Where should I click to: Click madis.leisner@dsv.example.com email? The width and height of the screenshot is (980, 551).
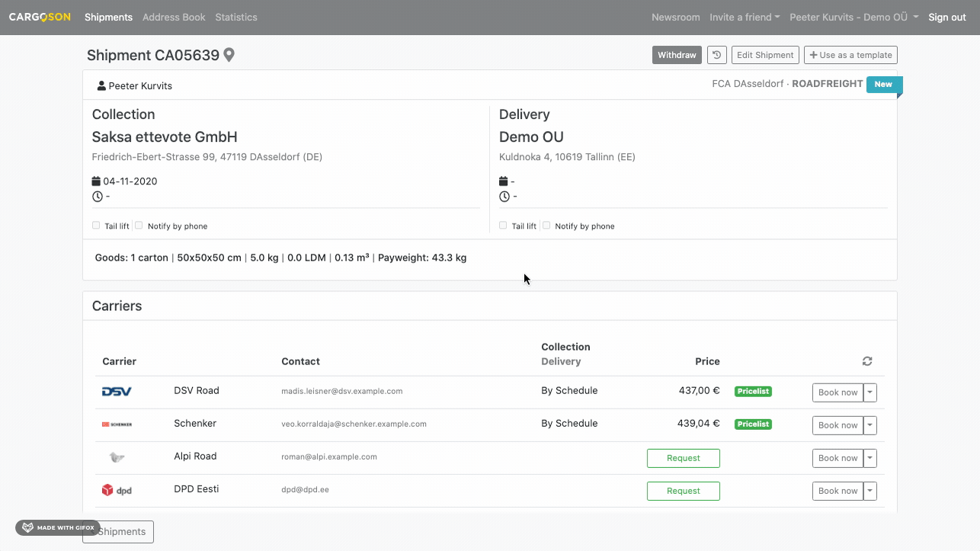coord(342,391)
